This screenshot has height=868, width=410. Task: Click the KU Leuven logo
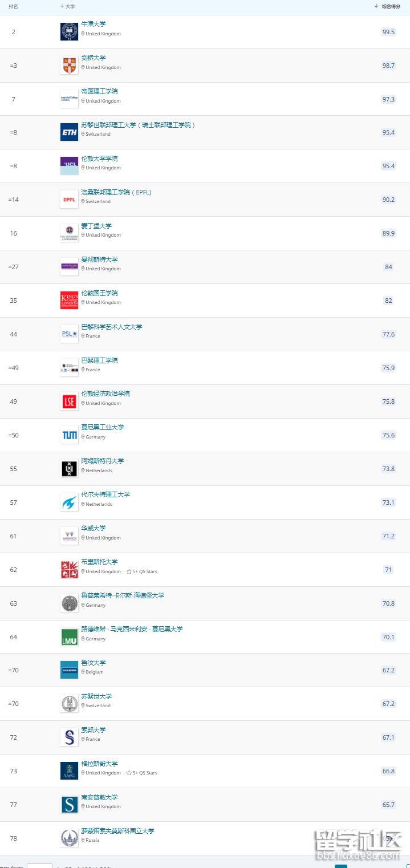click(x=69, y=670)
